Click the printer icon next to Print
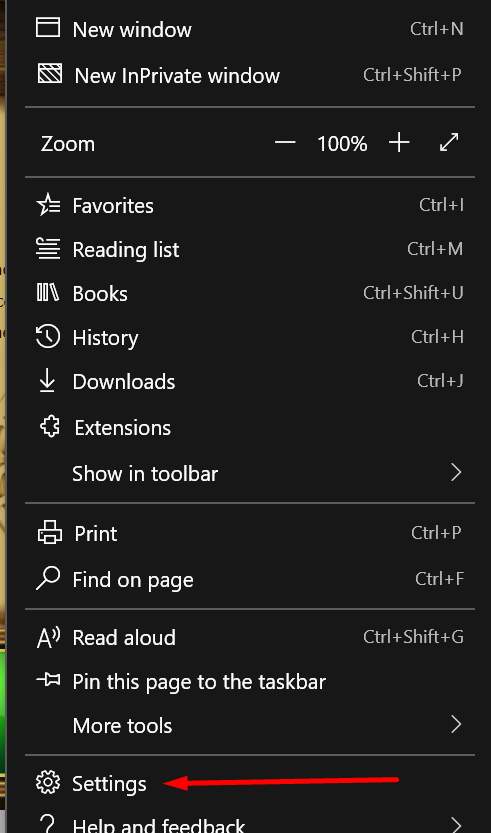491x833 pixels. click(x=50, y=532)
